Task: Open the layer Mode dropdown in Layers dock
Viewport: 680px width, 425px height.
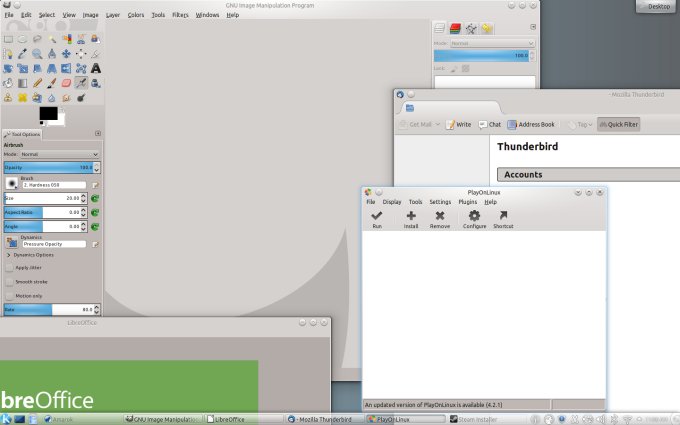Action: pos(492,43)
